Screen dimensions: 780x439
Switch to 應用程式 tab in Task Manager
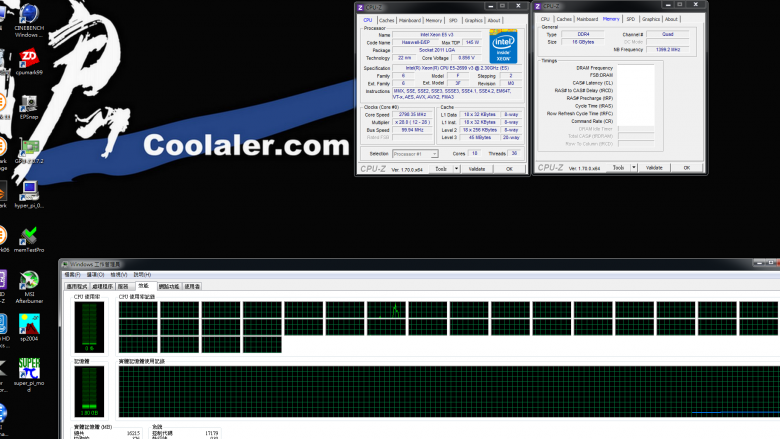pyautogui.click(x=77, y=286)
